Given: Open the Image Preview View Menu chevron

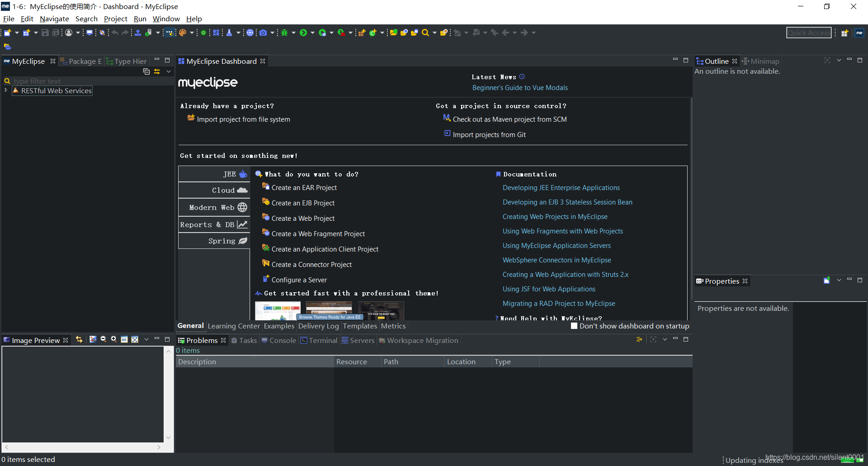Looking at the screenshot, I should [146, 339].
